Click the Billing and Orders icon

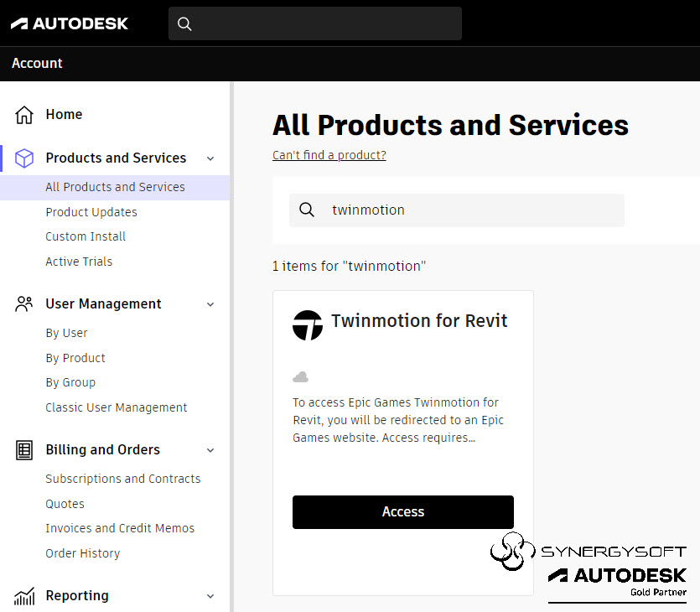24,450
